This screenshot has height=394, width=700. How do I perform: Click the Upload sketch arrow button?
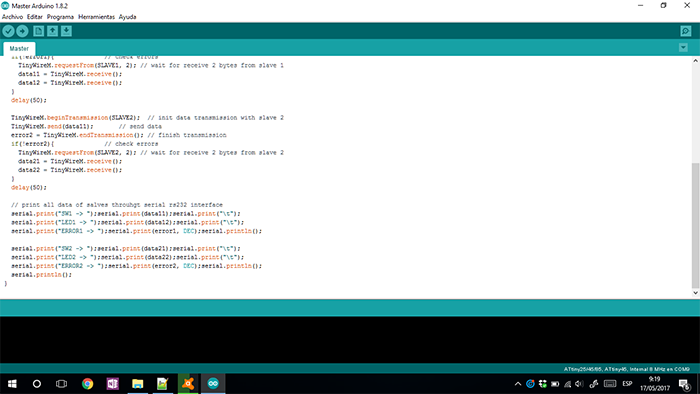22,31
